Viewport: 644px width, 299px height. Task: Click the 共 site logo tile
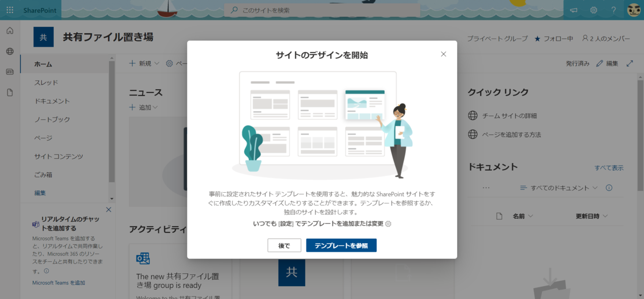tap(43, 37)
